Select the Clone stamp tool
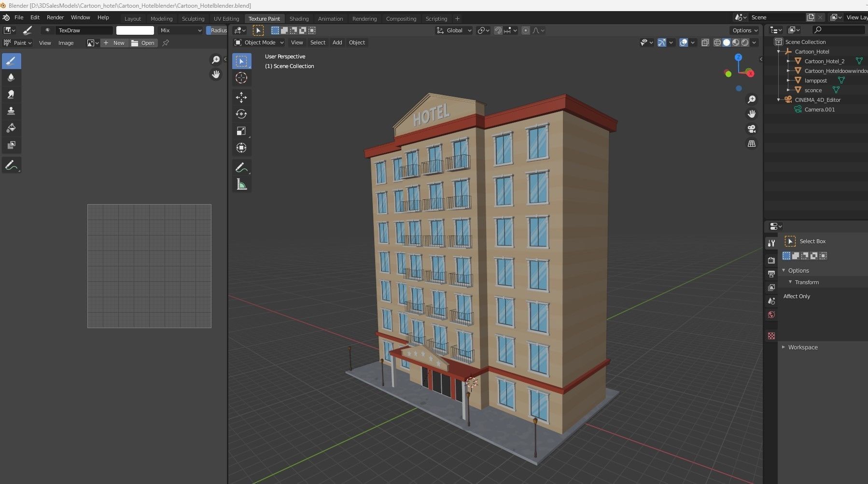Viewport: 868px width, 484px height. click(x=12, y=111)
